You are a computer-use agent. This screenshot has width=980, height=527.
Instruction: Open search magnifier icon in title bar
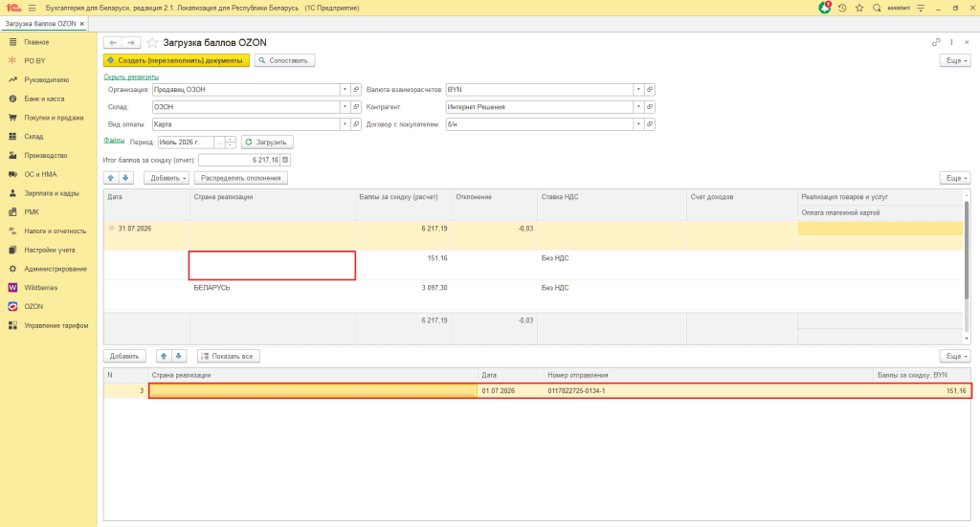[877, 8]
